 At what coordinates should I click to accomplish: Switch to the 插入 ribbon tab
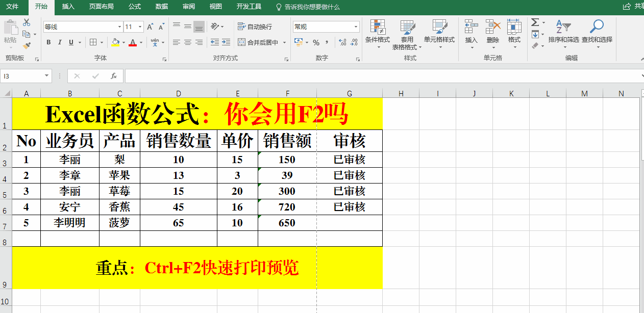(68, 7)
